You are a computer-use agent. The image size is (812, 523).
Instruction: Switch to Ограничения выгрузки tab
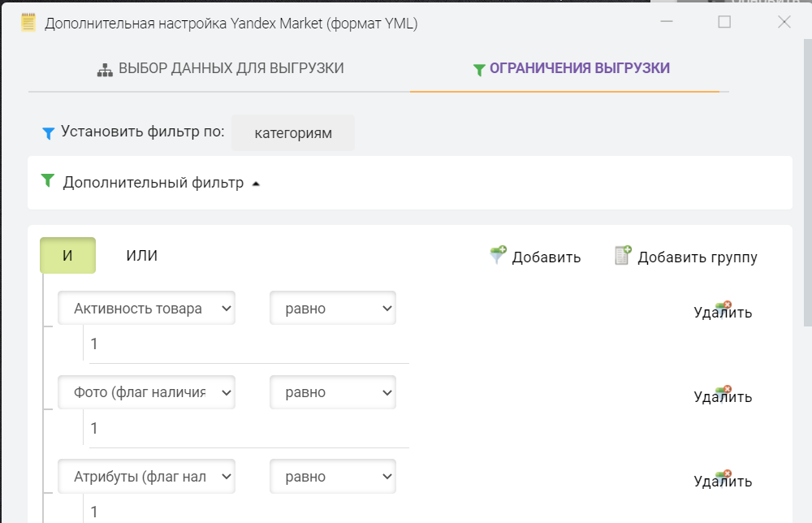coord(571,69)
